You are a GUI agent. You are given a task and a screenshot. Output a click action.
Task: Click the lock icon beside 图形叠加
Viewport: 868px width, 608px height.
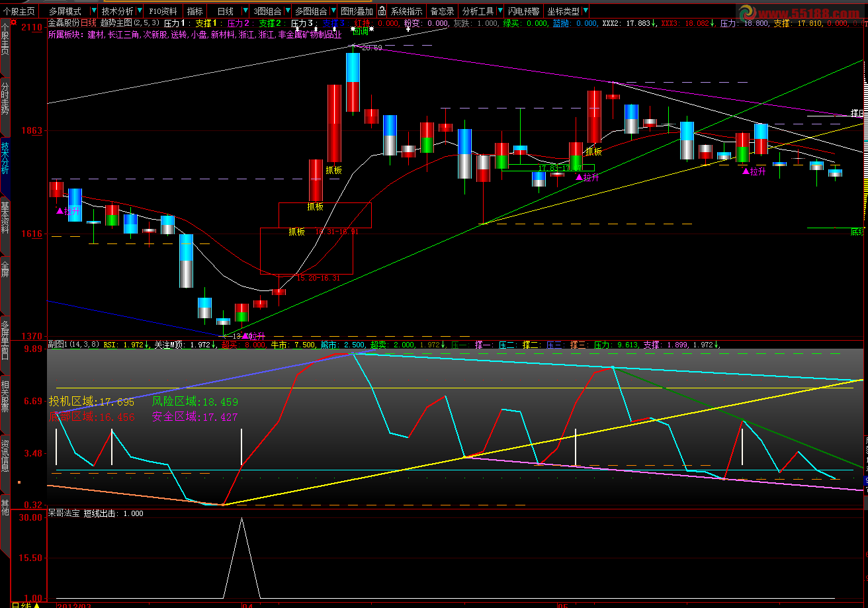coord(382,11)
